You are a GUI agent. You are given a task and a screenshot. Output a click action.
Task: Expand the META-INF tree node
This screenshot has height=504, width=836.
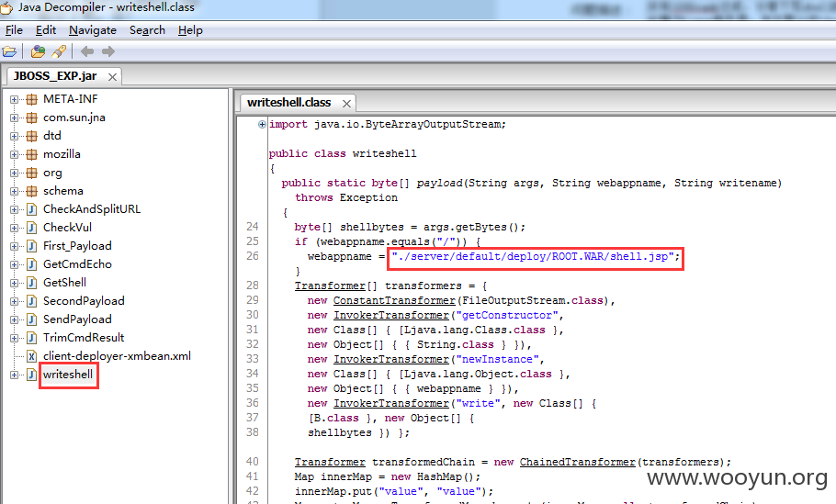pyautogui.click(x=15, y=99)
